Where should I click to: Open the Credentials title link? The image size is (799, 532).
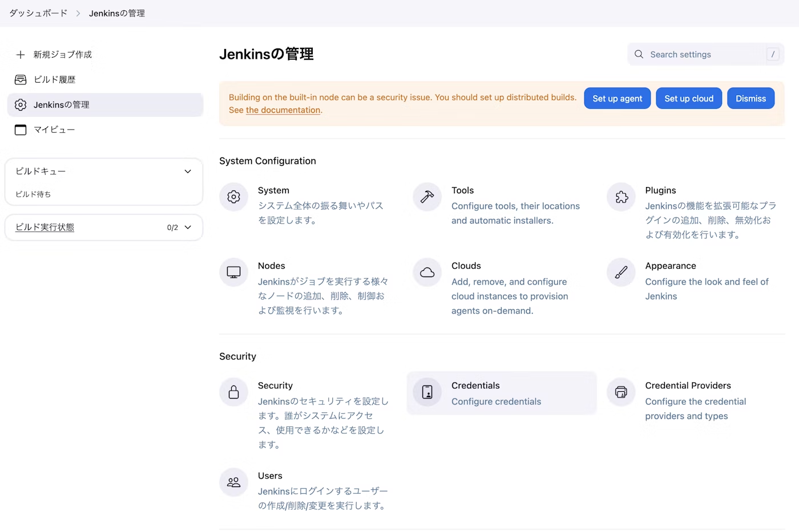476,385
